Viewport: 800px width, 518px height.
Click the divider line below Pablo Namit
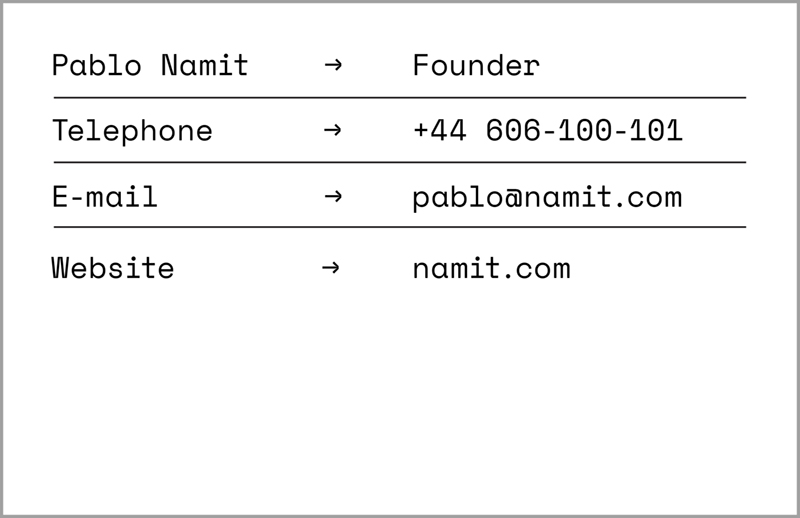[400, 98]
